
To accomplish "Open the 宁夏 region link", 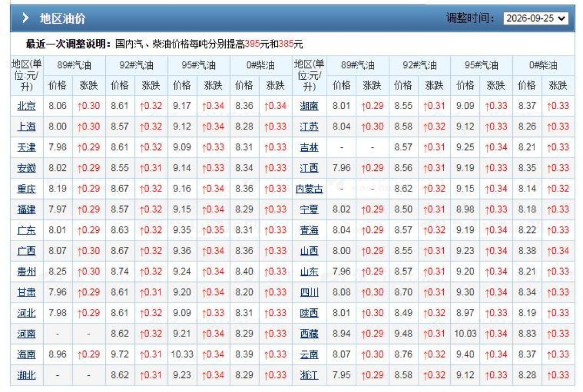I will coord(309,209).
